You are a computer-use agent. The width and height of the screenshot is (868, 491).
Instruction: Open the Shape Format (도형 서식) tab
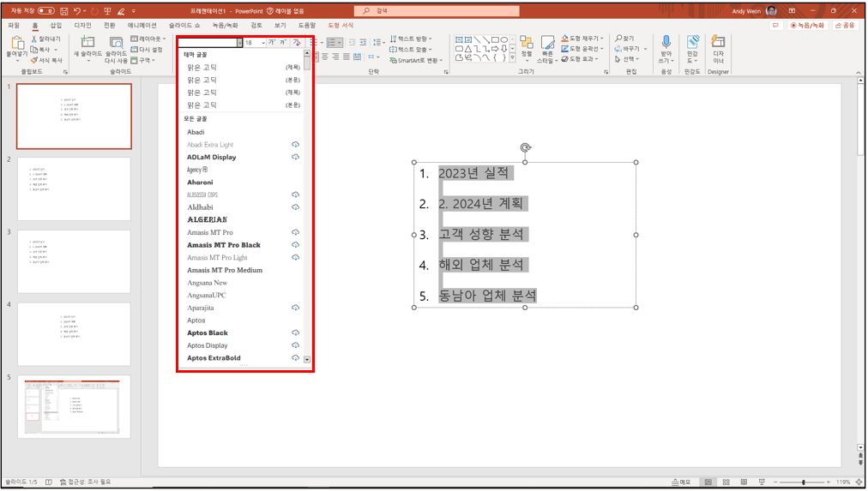(341, 26)
